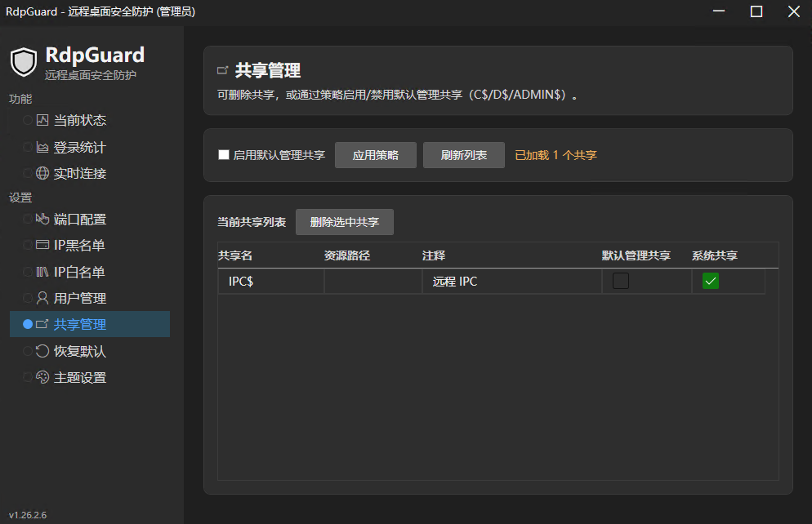The height and width of the screenshot is (524, 812).
Task: Click the IP白名单 books icon
Action: pyautogui.click(x=42, y=272)
